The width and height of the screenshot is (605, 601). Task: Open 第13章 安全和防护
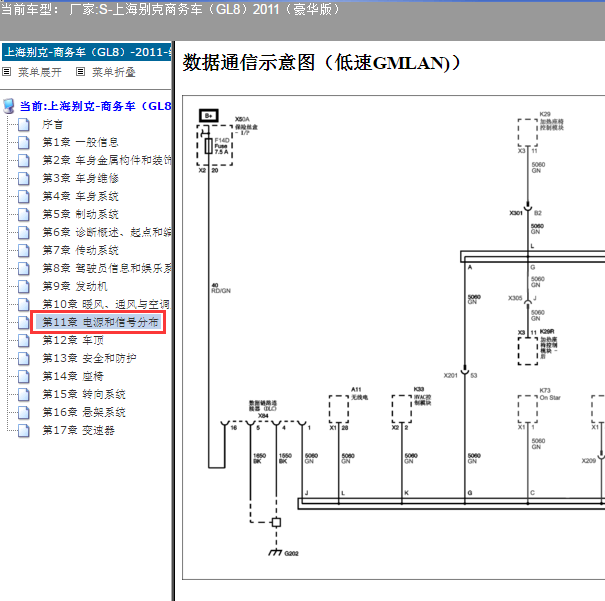click(x=89, y=358)
